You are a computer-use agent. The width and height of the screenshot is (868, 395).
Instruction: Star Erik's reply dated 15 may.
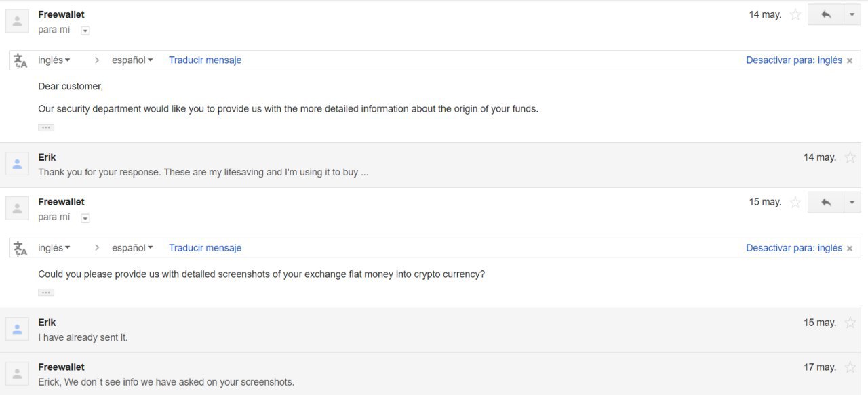point(850,323)
